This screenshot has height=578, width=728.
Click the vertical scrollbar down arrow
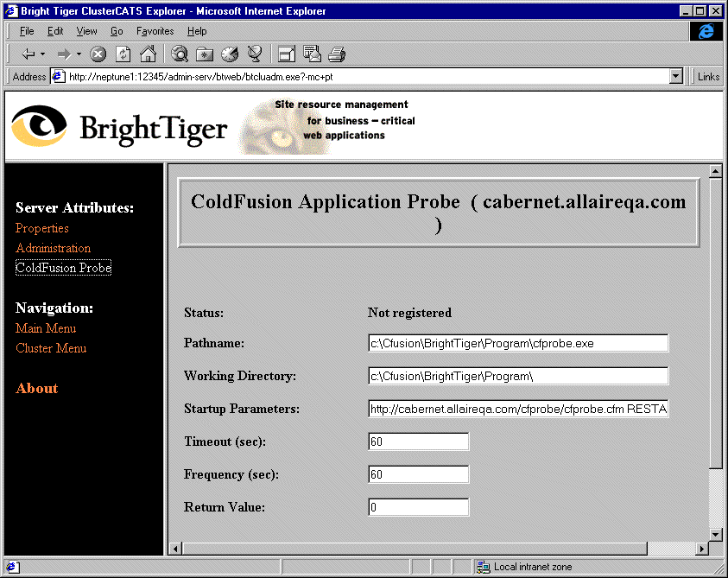pyautogui.click(x=715, y=534)
